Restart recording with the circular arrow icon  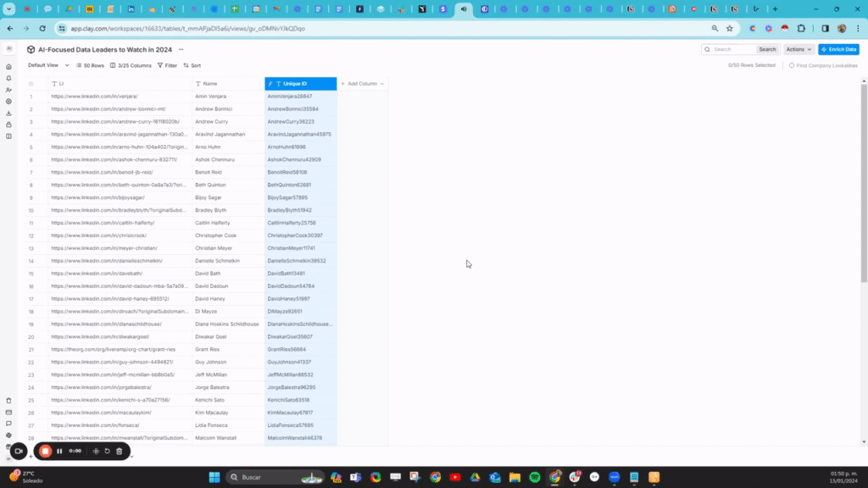[x=108, y=451]
